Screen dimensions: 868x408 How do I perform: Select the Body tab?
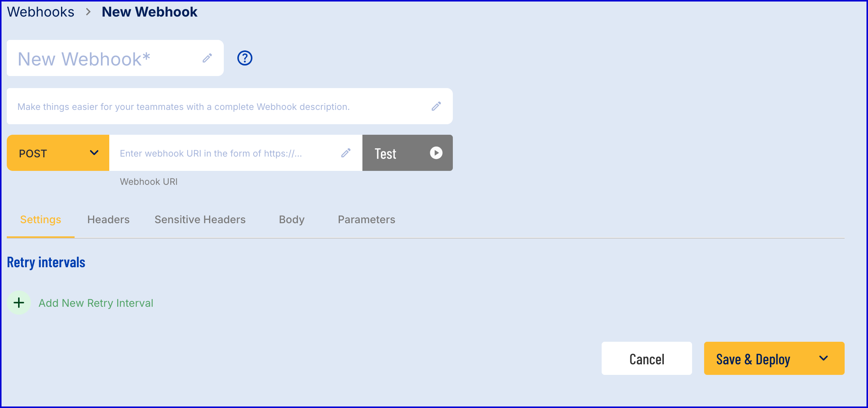coord(292,220)
